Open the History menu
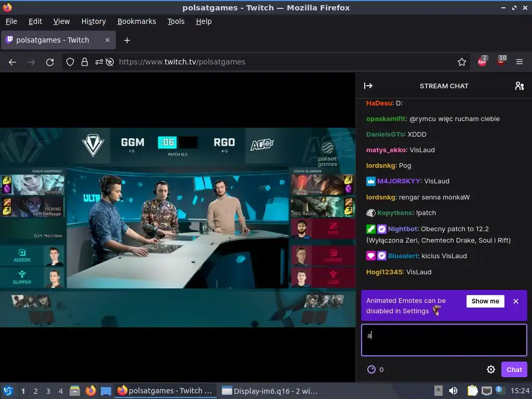The height and width of the screenshot is (399, 532). click(94, 21)
